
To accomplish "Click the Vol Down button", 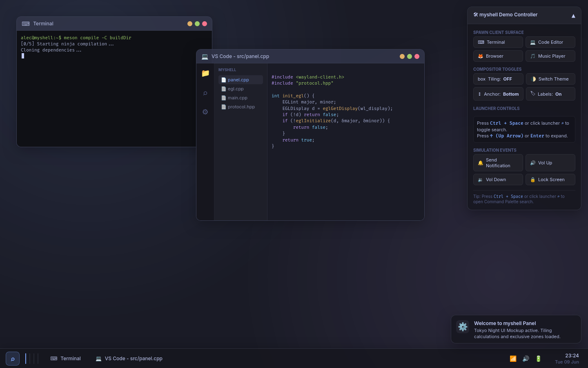I will coord(498,180).
